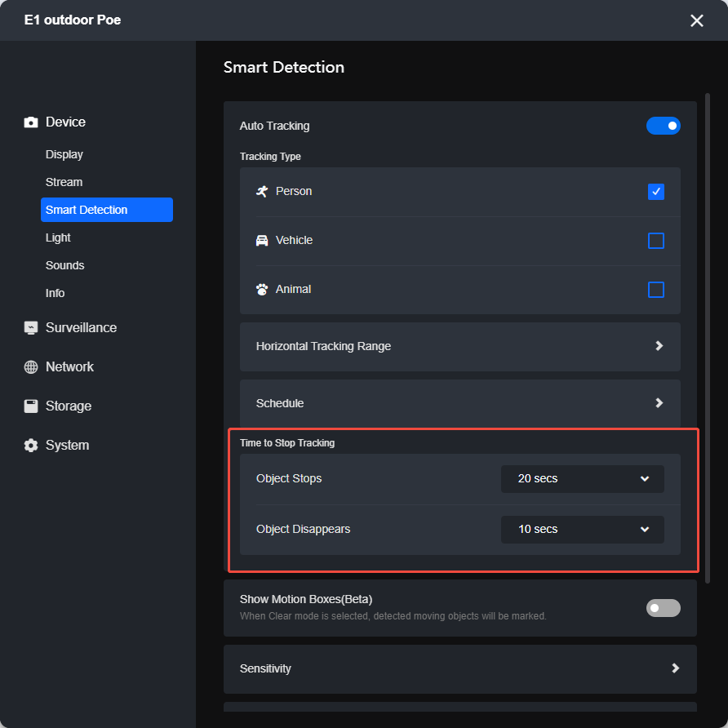Image resolution: width=728 pixels, height=728 pixels.
Task: Click the running Person icon
Action: click(262, 191)
